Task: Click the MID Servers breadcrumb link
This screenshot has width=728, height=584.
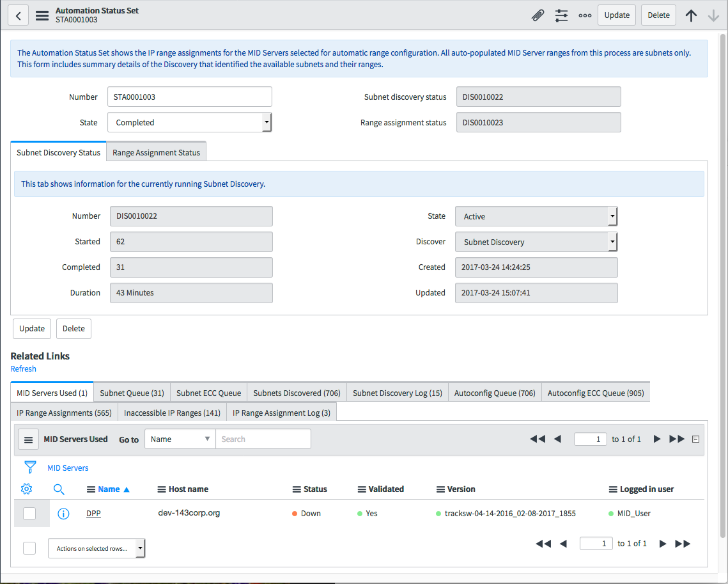Action: click(x=68, y=468)
